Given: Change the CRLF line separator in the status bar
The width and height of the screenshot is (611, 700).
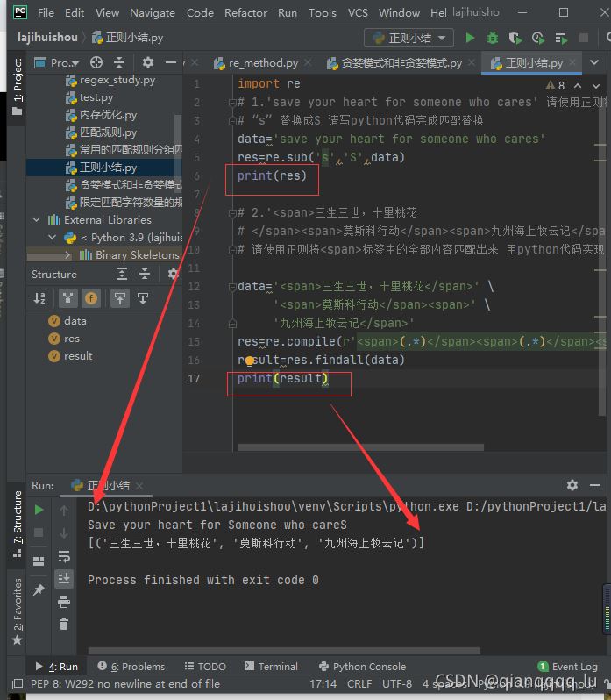Looking at the screenshot, I should pyautogui.click(x=359, y=683).
